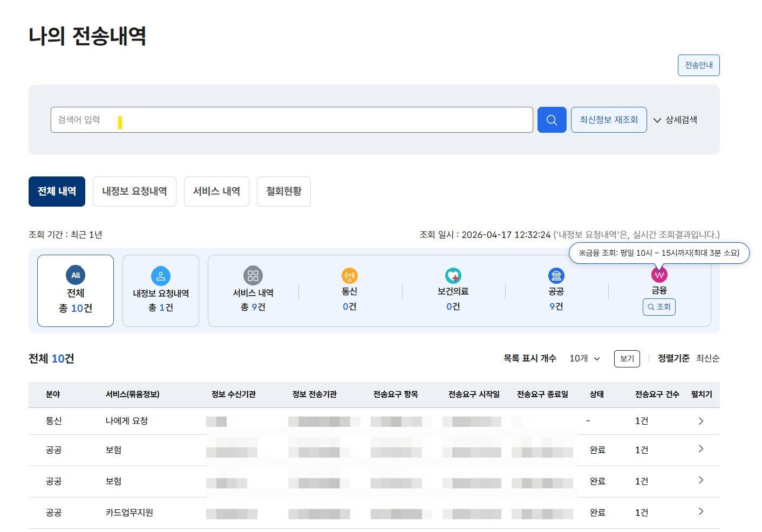
Task: Expand the first 공공 보험 row
Action: 700,449
